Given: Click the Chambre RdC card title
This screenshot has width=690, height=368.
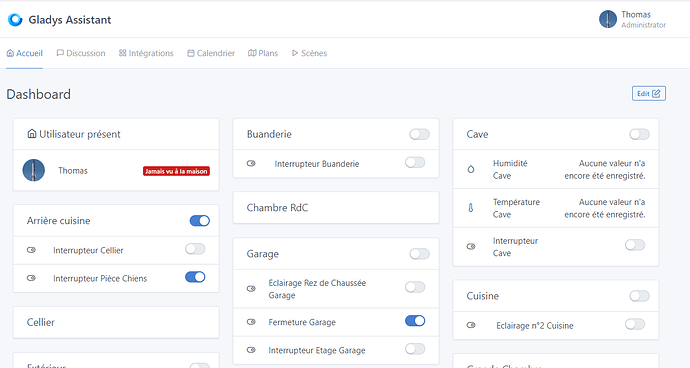Looking at the screenshot, I should point(277,208).
